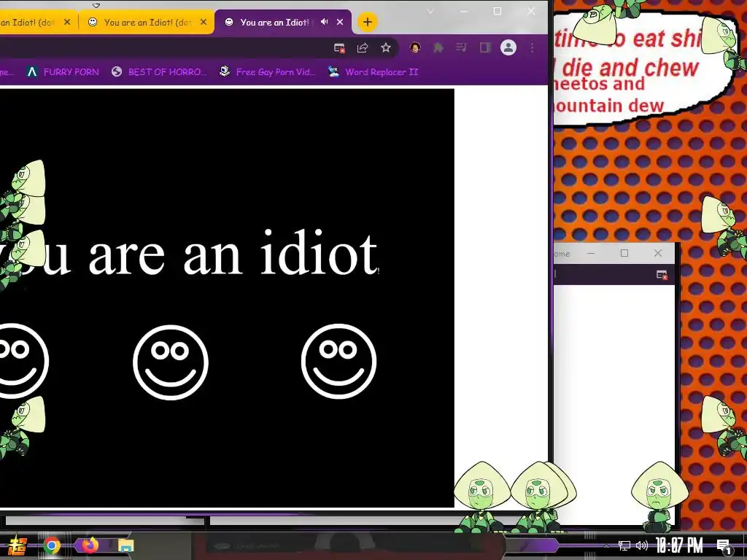
Task: Close the small background browser window
Action: point(658,253)
